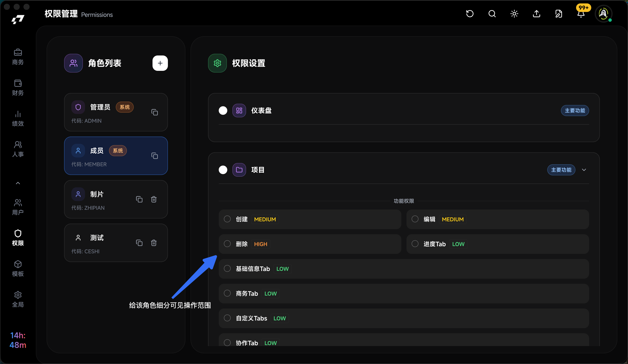The image size is (628, 364).
Task: Click 主要功能 badge on 项目 row
Action: [x=561, y=170]
